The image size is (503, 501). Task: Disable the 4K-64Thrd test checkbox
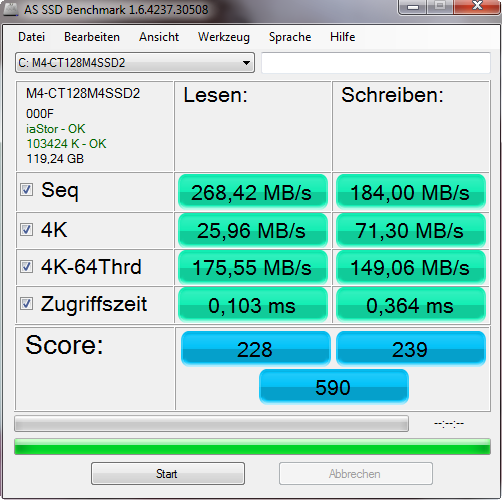click(x=26, y=267)
